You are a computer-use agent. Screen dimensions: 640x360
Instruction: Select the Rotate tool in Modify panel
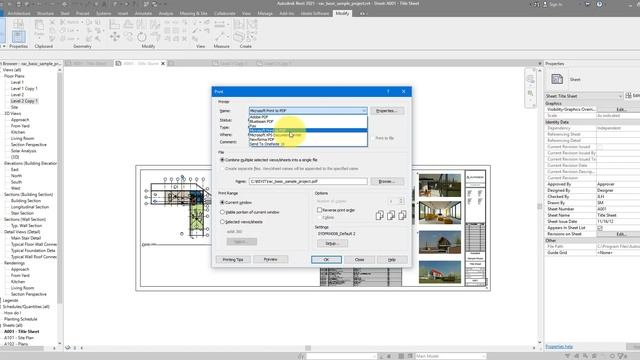(142, 37)
